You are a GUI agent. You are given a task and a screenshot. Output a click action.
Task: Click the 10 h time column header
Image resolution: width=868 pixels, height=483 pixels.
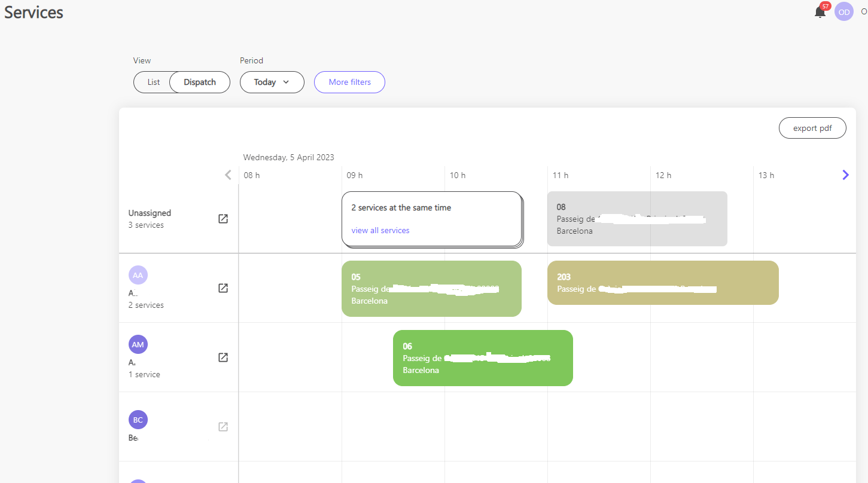tap(458, 175)
